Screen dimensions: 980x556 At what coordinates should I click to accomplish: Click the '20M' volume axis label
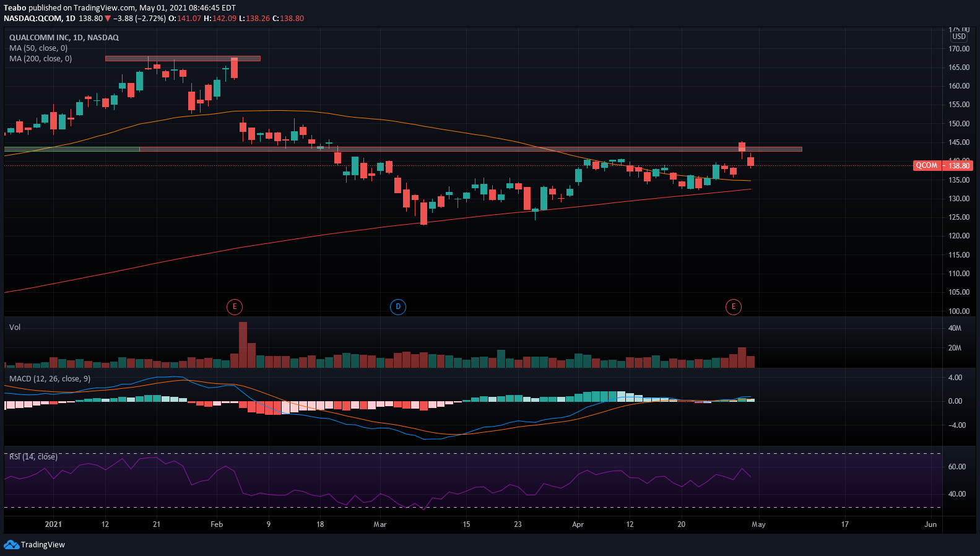pos(955,348)
